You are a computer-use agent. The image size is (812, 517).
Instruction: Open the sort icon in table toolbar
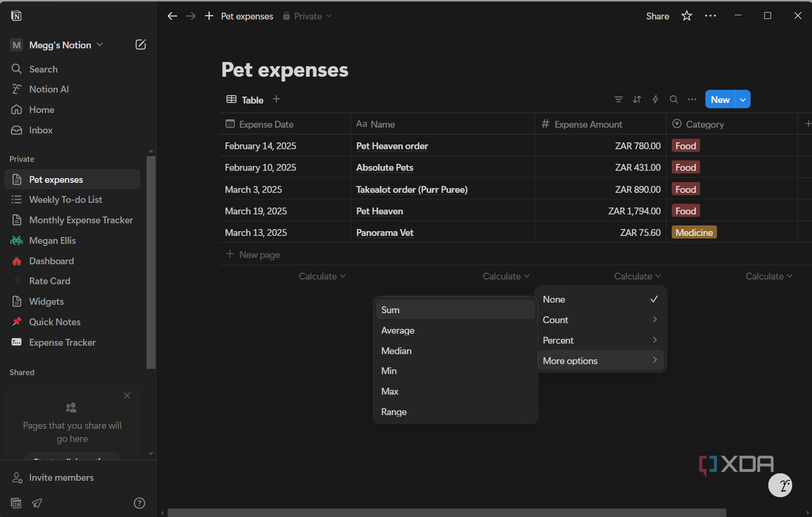point(637,99)
